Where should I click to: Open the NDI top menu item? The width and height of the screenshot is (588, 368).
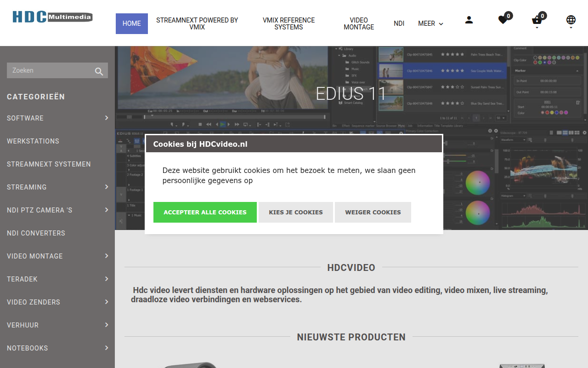(x=399, y=23)
